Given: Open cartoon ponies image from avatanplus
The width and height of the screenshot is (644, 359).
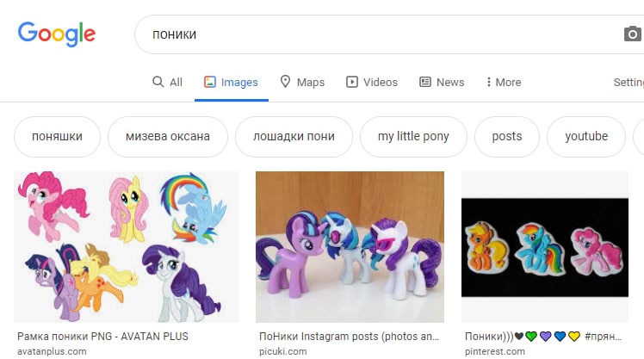Looking at the screenshot, I should pos(126,247).
